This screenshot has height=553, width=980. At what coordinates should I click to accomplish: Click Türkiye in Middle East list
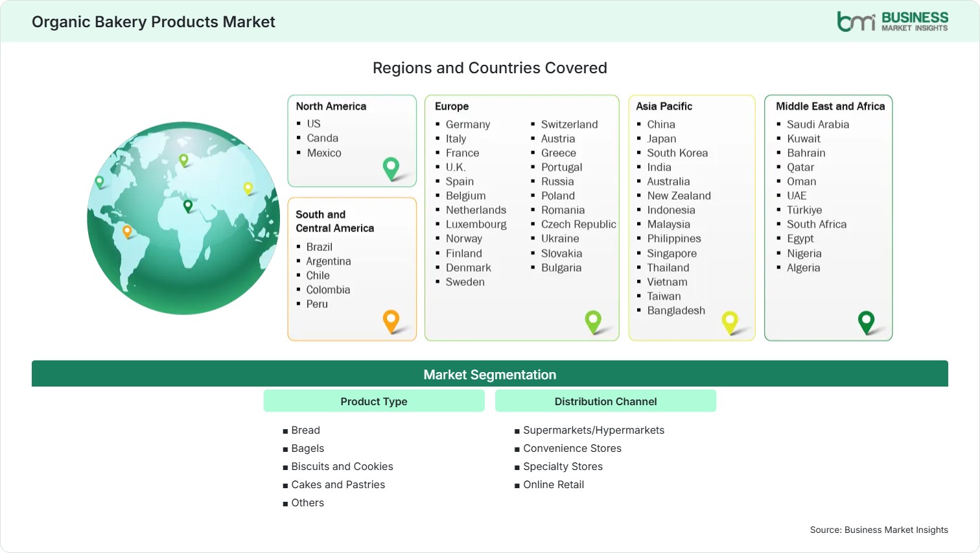pyautogui.click(x=804, y=210)
